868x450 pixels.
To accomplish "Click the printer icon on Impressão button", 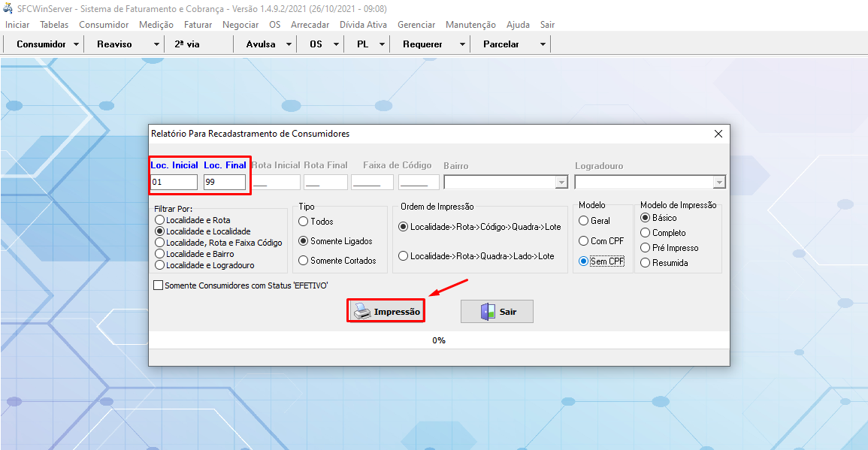I will (x=361, y=312).
